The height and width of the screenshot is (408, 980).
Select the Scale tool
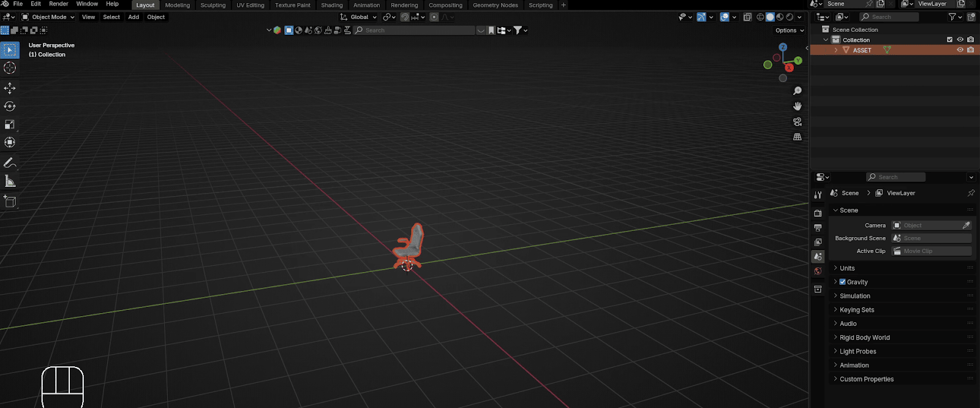pyautogui.click(x=10, y=124)
